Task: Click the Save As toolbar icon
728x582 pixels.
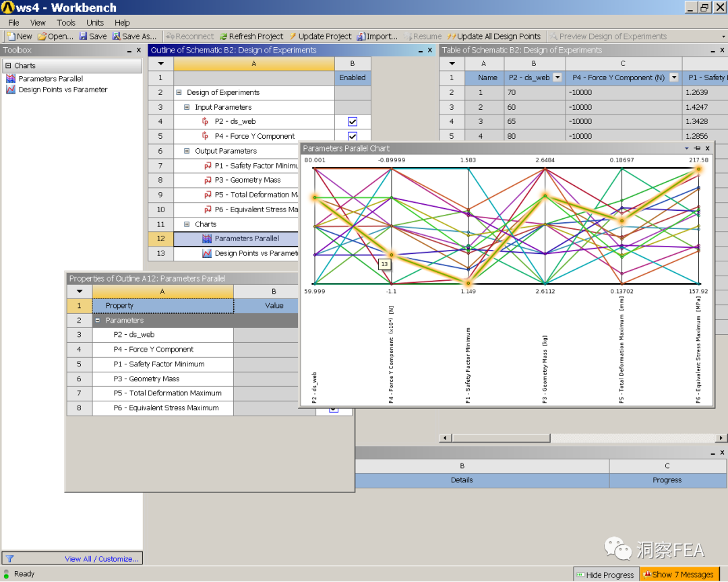Action: [x=117, y=36]
